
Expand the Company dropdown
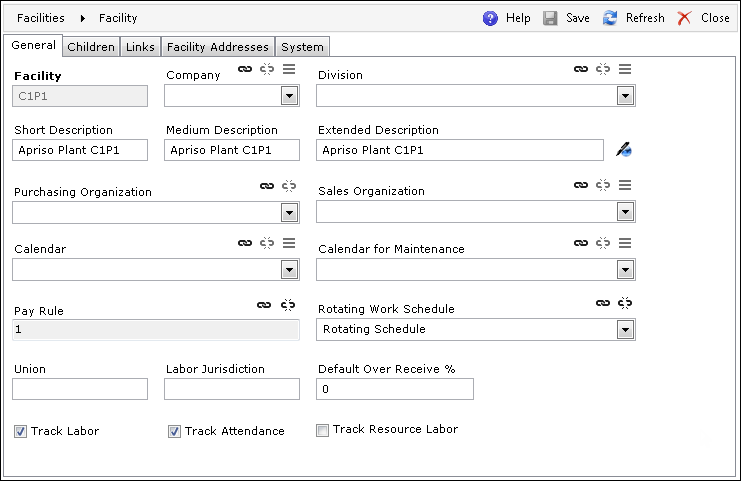(x=289, y=96)
